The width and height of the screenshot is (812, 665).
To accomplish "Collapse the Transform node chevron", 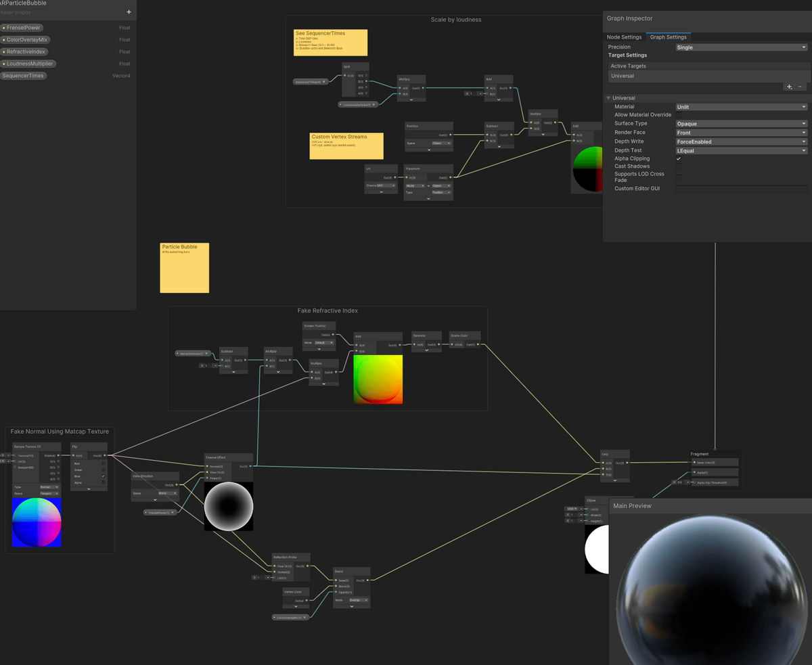I will 428,199.
